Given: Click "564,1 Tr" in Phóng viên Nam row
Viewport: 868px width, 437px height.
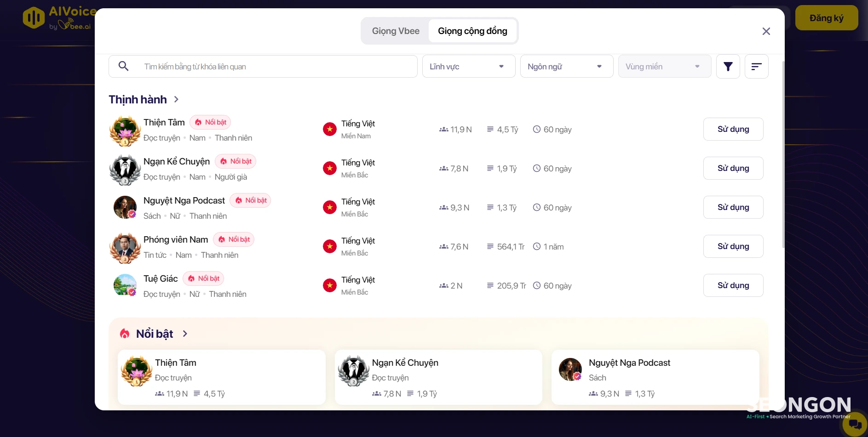Looking at the screenshot, I should [511, 247].
